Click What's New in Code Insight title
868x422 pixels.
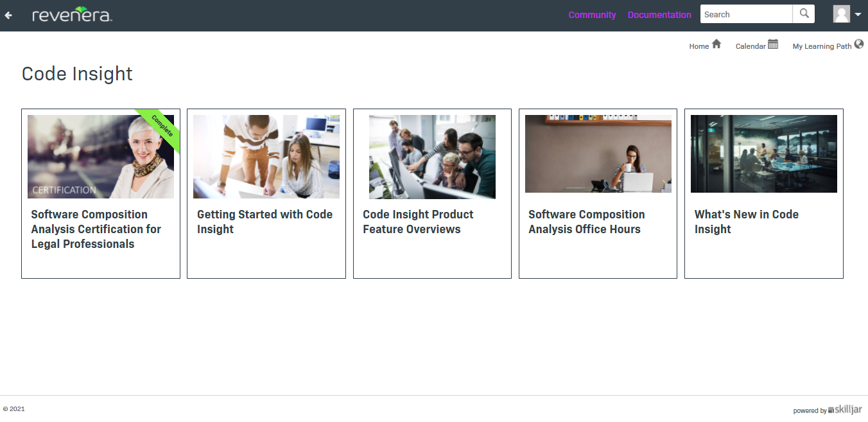tap(747, 222)
